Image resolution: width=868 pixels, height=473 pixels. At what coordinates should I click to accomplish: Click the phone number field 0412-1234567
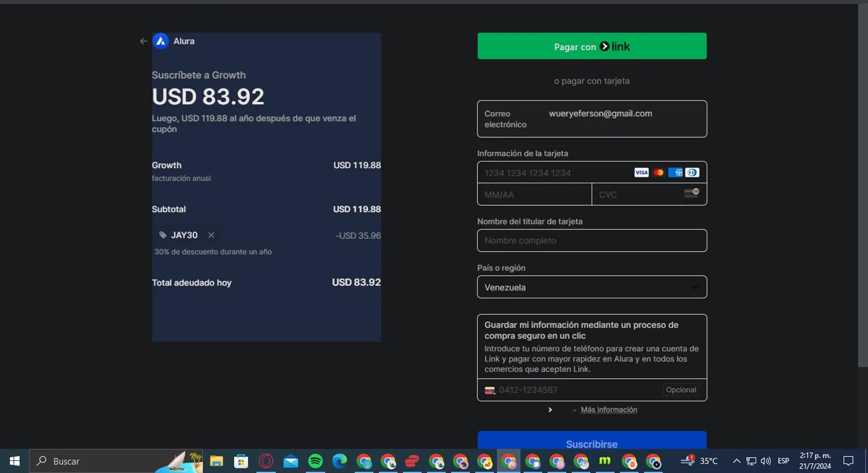pos(592,390)
